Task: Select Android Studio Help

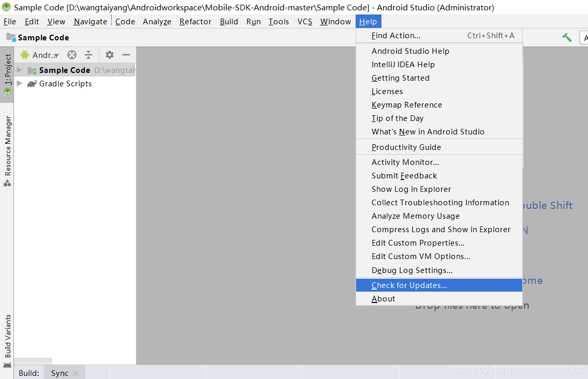Action: click(x=439, y=51)
